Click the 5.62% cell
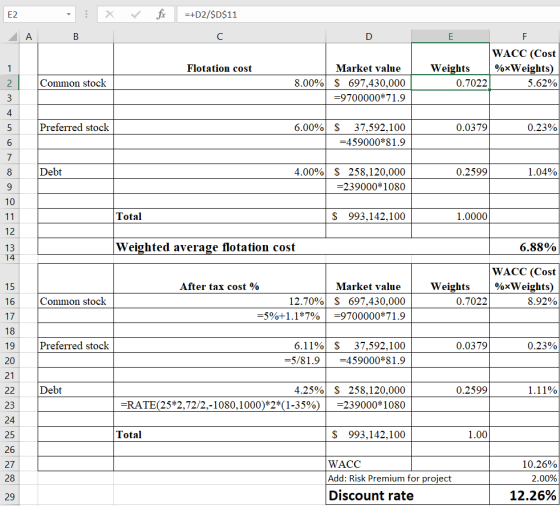The width and height of the screenshot is (560, 506). pyautogui.click(x=524, y=83)
